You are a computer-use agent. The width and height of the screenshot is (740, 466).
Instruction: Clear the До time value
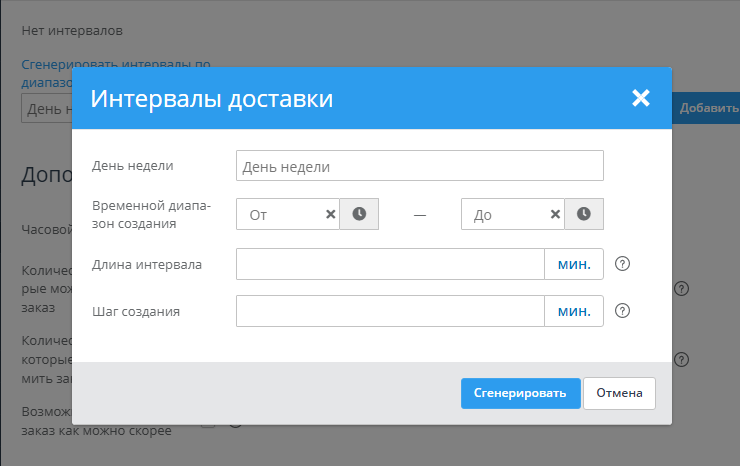pyautogui.click(x=555, y=214)
